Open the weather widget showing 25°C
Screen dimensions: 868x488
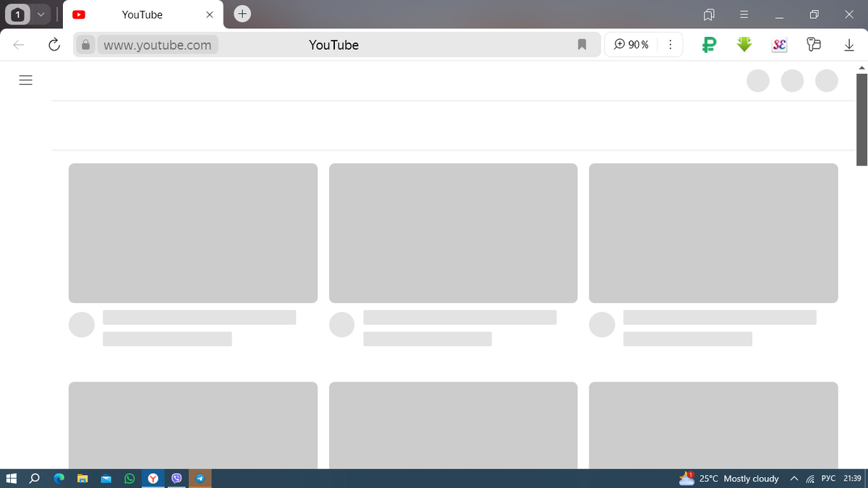(x=729, y=479)
